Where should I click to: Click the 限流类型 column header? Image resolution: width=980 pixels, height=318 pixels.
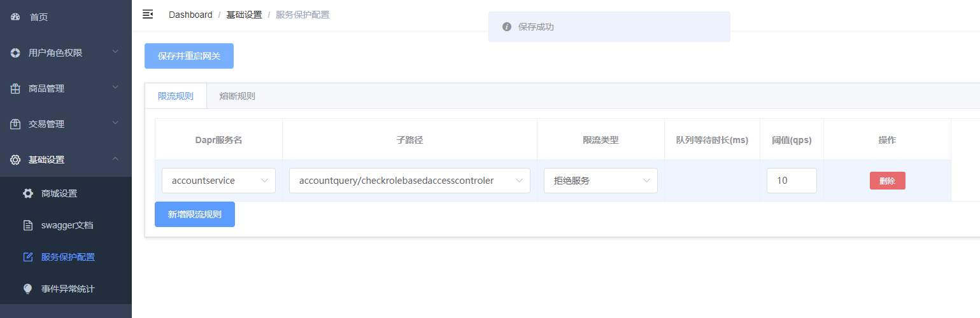600,140
